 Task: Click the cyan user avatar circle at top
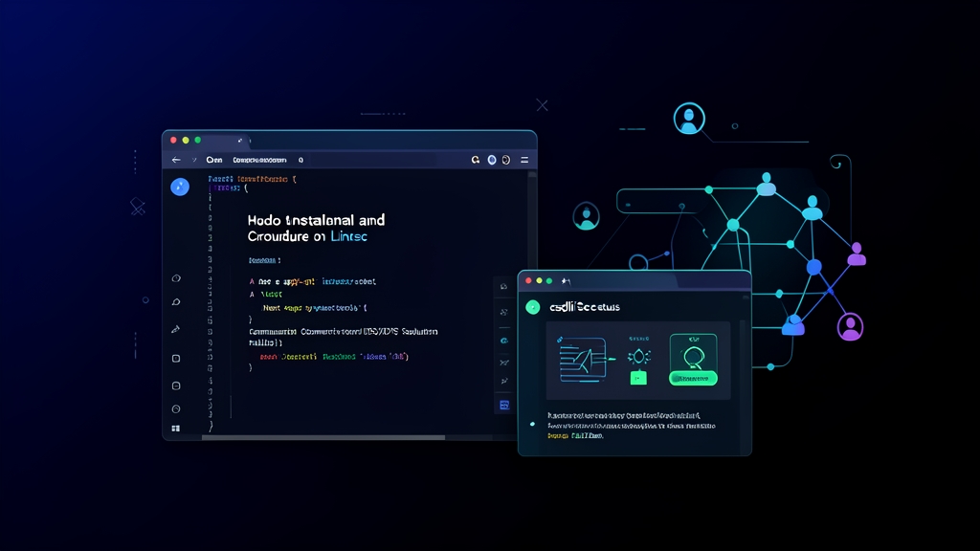click(689, 118)
